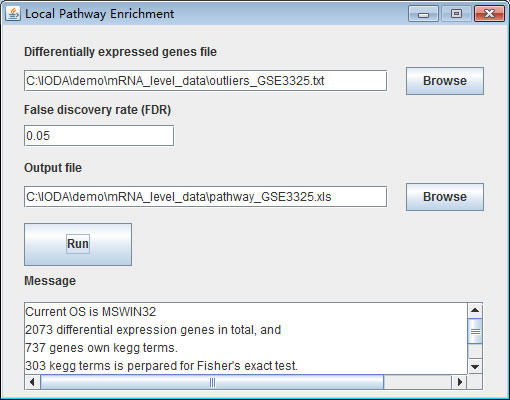Maximize the Local Pathway Enrichment window

point(456,14)
